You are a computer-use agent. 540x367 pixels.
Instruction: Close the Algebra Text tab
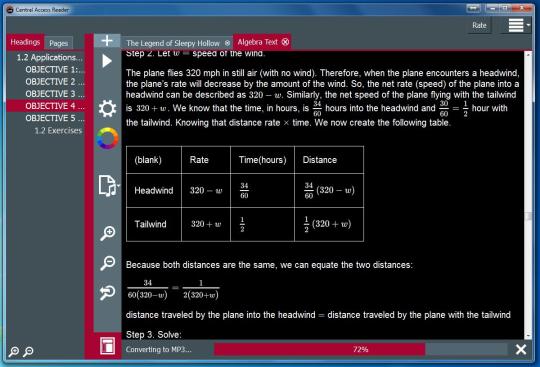(285, 42)
